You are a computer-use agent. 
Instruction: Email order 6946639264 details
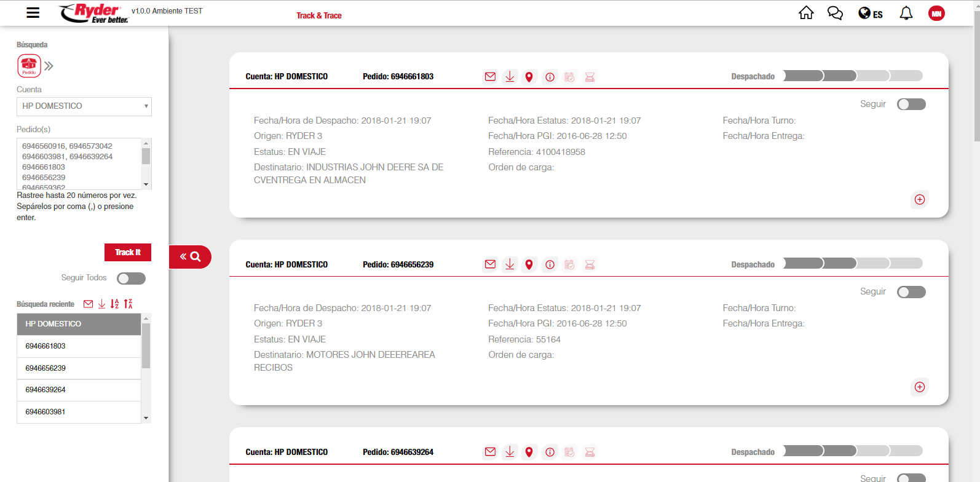[490, 452]
